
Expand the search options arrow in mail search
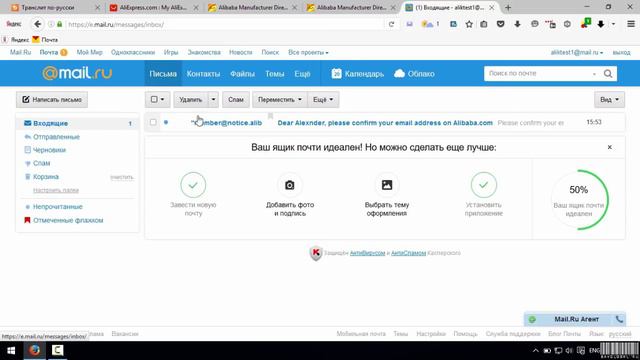pos(594,74)
